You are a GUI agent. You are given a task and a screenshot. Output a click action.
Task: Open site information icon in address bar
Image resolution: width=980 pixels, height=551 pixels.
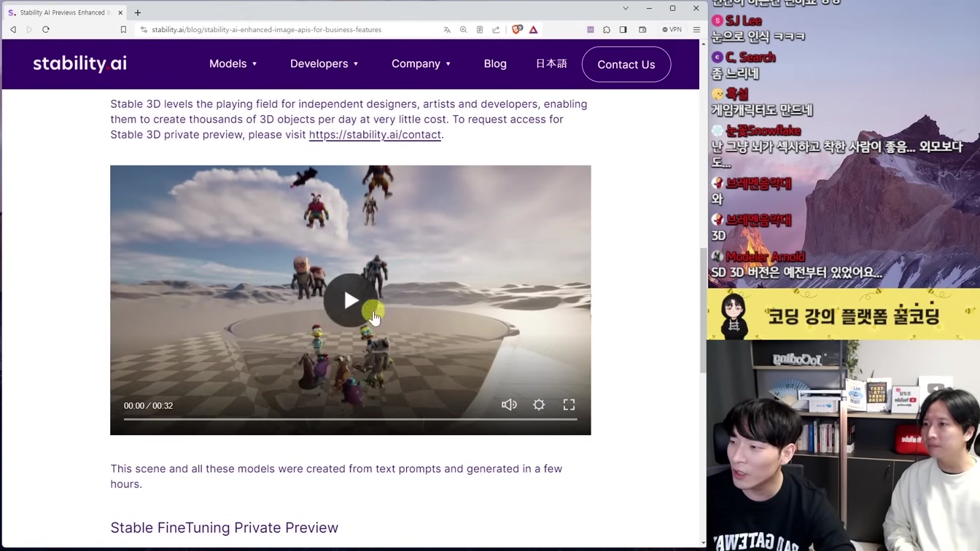144,30
